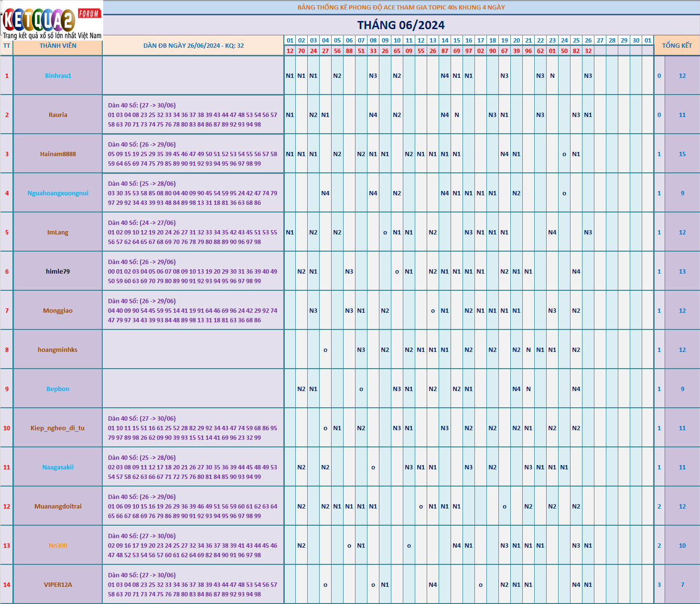This screenshot has width=700, height=604.
Task: Click member name ImLang
Action: coord(58,232)
